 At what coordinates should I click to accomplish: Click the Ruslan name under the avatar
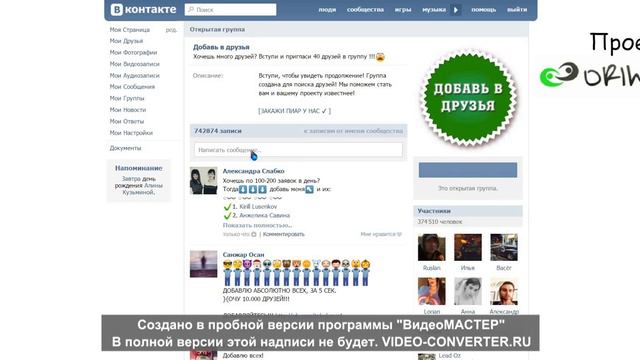[431, 268]
